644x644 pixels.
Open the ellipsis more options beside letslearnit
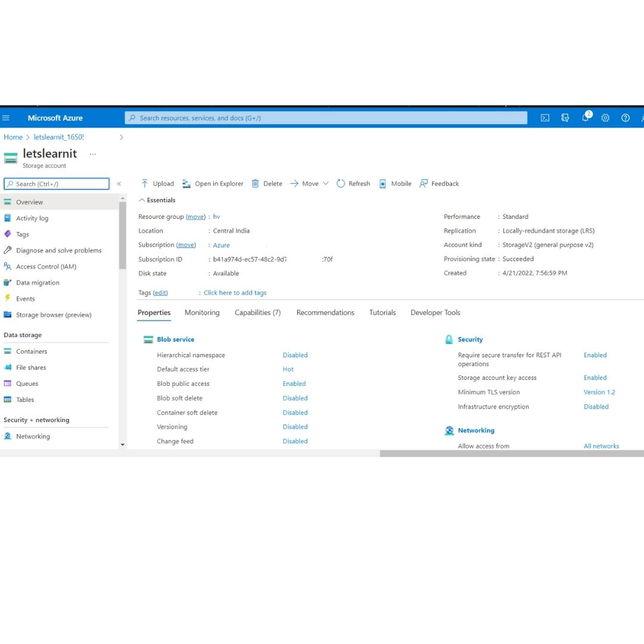(93, 154)
